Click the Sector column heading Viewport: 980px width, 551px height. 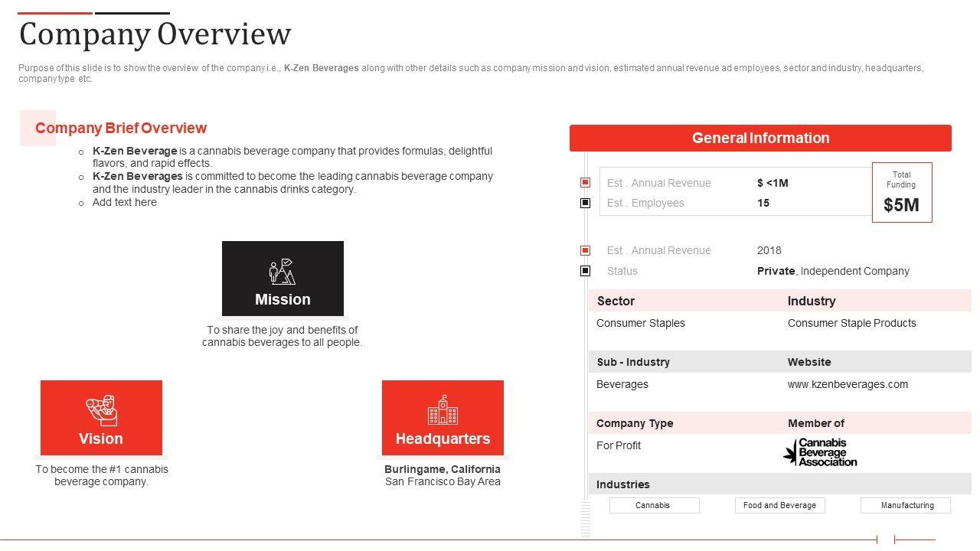point(616,301)
